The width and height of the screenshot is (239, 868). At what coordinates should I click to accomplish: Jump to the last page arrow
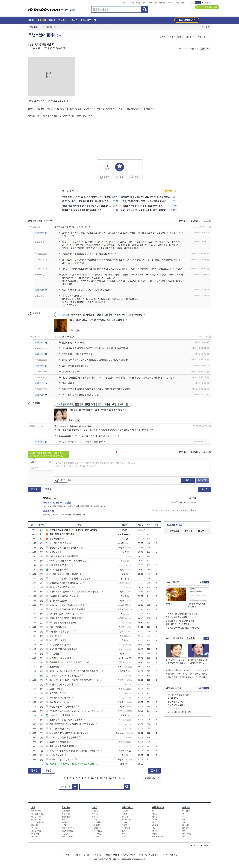coord(124,778)
